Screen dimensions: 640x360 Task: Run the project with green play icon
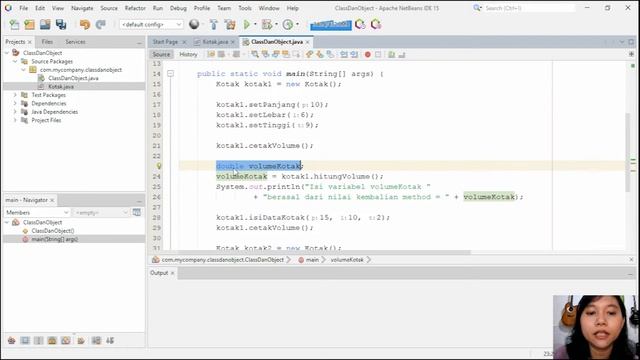[x=247, y=24]
